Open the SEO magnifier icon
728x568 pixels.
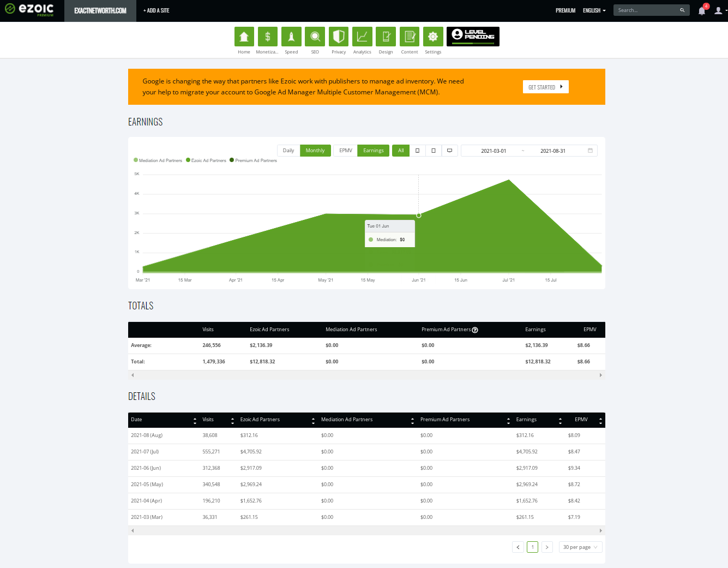pyautogui.click(x=315, y=37)
